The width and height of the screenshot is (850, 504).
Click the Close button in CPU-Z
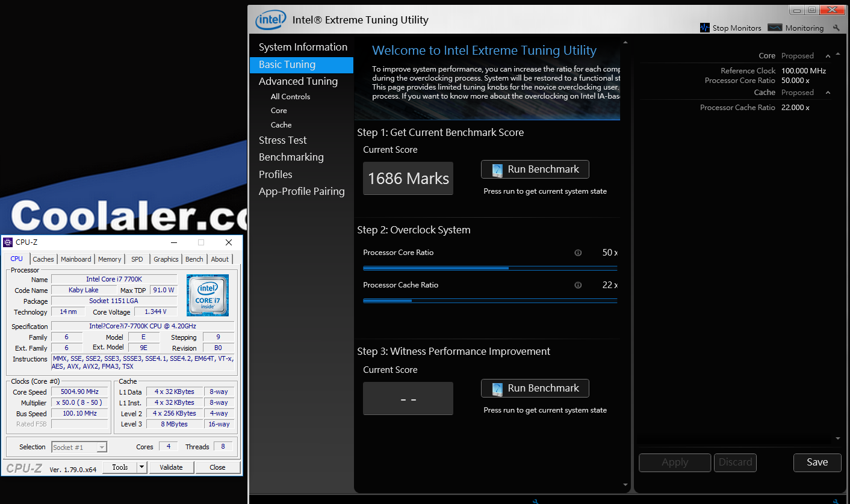coord(218,467)
